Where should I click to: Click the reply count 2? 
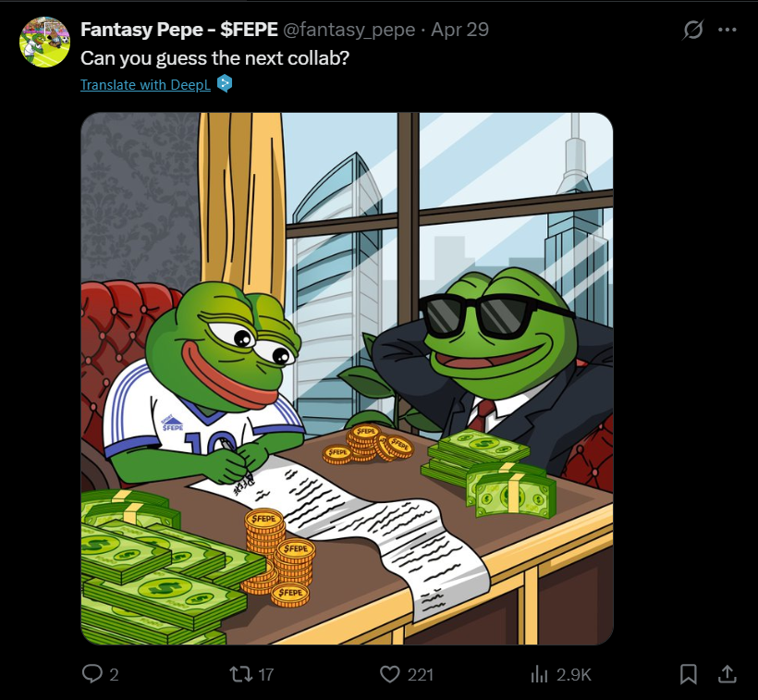114,674
